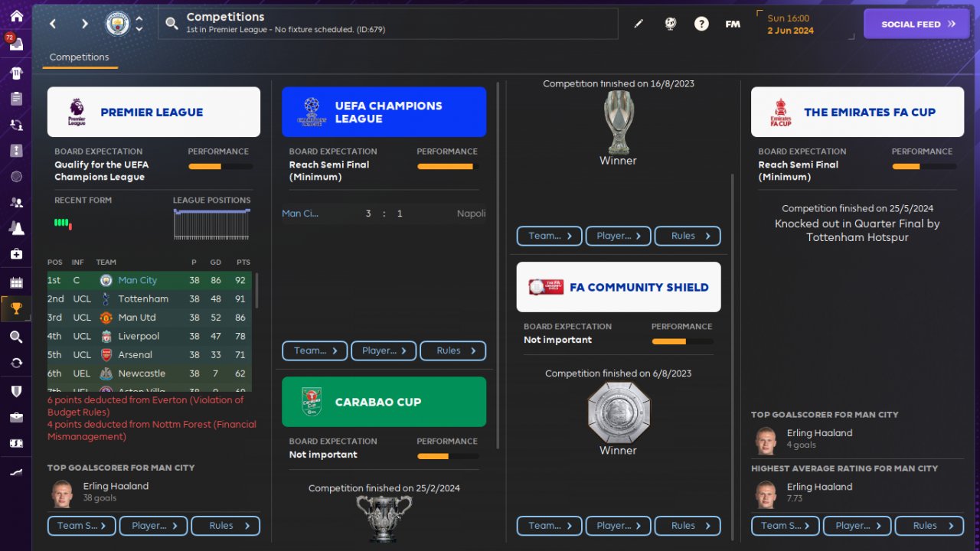Open Scouting magnifier icon in sidebar
The image size is (980, 551).
click(x=16, y=337)
